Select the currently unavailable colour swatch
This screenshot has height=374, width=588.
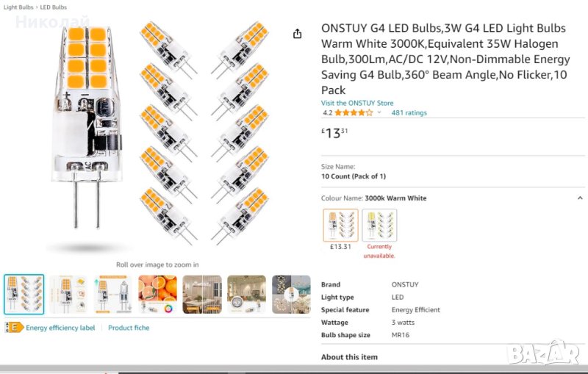pyautogui.click(x=379, y=225)
